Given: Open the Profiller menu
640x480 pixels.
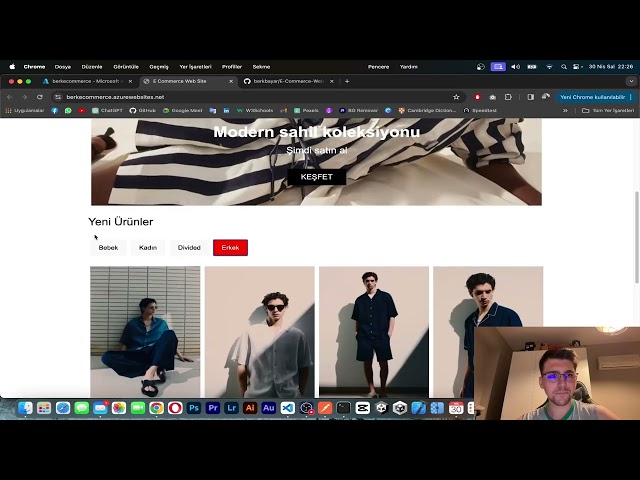Looking at the screenshot, I should [x=232, y=67].
